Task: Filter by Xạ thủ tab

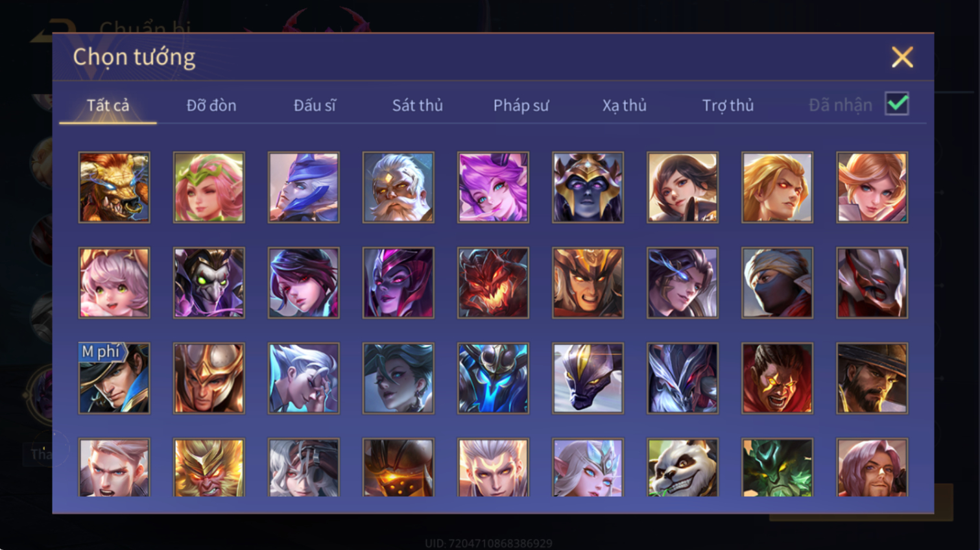Action: (x=625, y=105)
